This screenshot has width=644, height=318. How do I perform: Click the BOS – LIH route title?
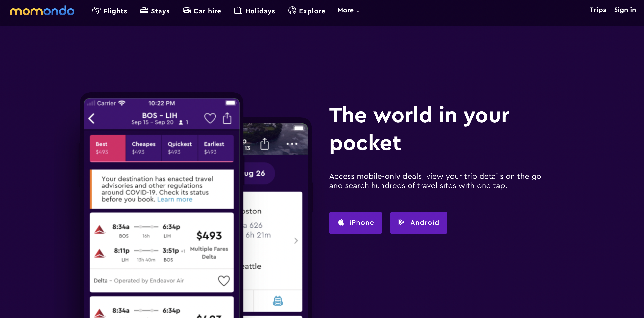[160, 115]
